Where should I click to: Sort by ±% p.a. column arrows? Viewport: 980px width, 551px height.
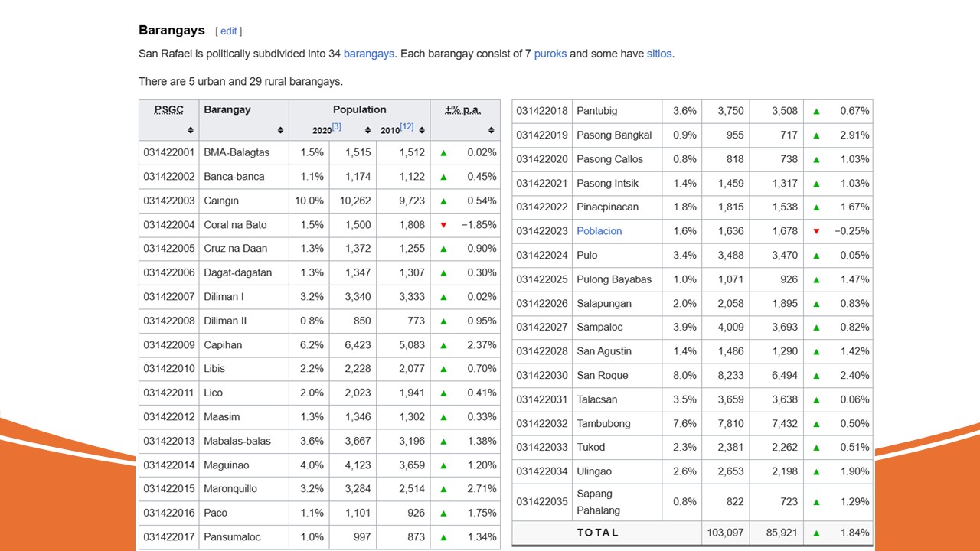point(492,130)
